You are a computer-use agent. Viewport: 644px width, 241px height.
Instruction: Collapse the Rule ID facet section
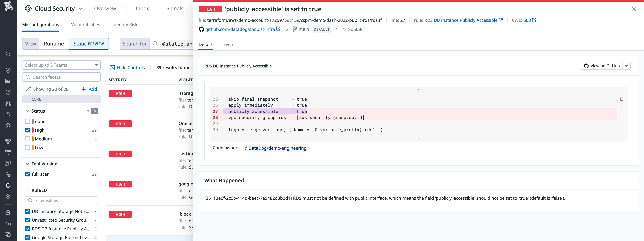click(x=28, y=190)
